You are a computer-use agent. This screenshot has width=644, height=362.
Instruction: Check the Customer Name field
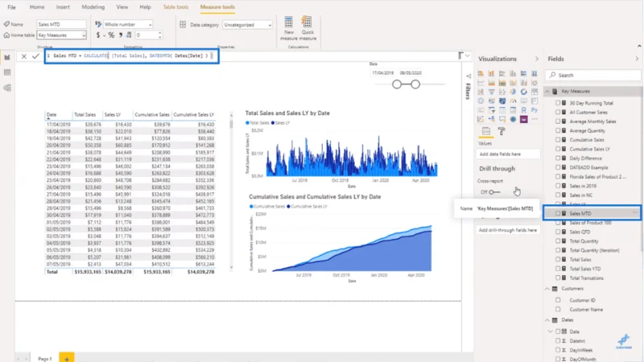coord(558,310)
